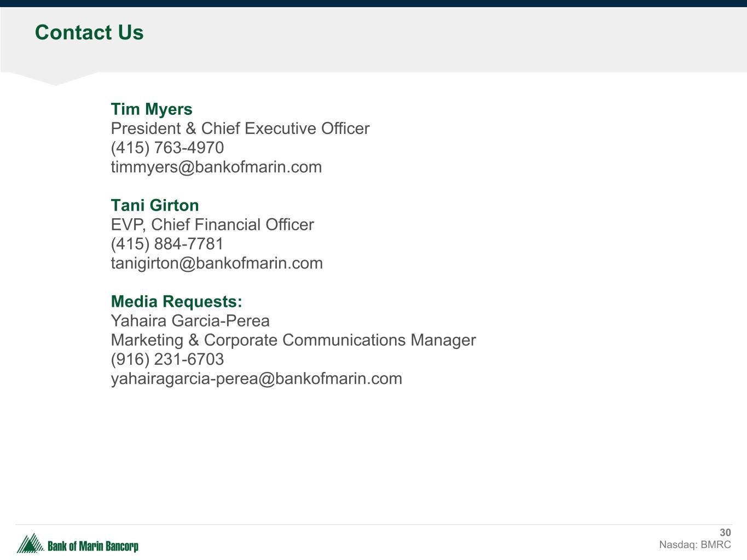747x560 pixels.
Task: Click the Bank of Marin Bancorp logo text
Action: [93, 546]
